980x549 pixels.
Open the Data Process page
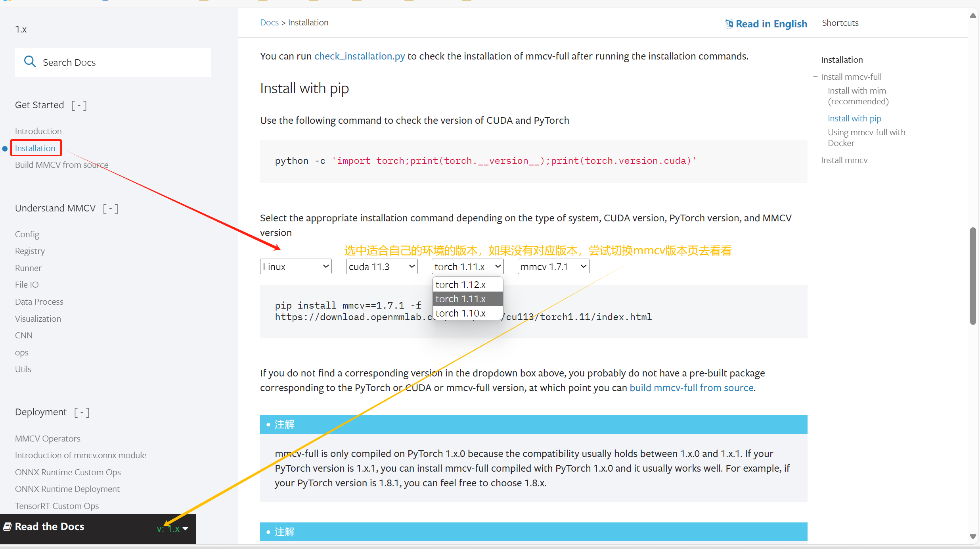point(39,301)
